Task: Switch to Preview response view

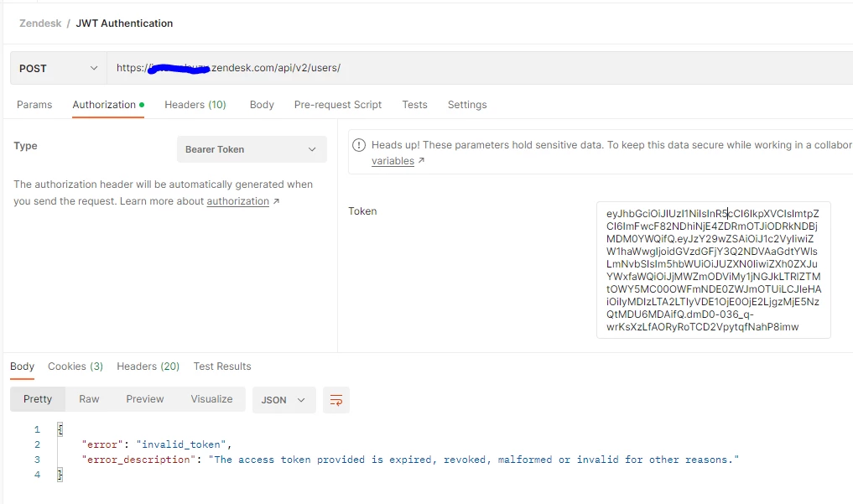Action: point(145,399)
